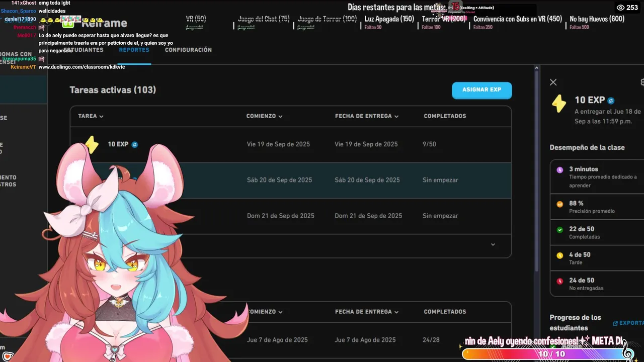This screenshot has width=644, height=362.
Task: Click the duolingo classroom link in chat
Action: tap(82, 67)
